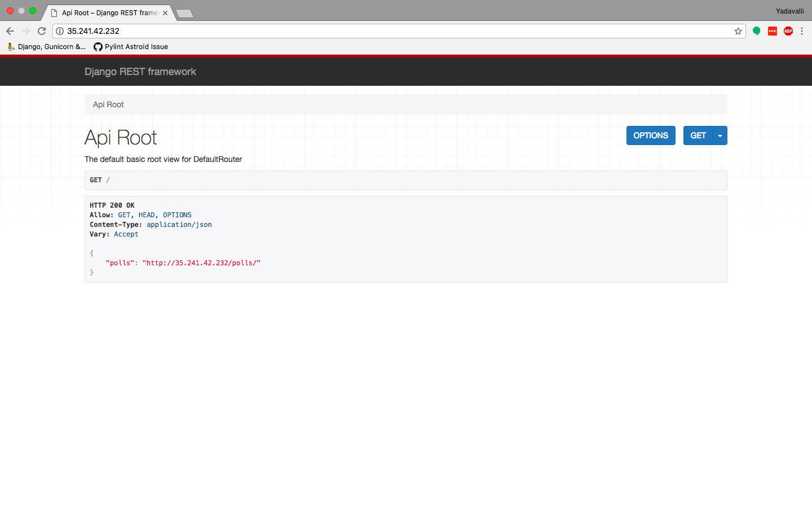Click the green extension icon

point(757,31)
